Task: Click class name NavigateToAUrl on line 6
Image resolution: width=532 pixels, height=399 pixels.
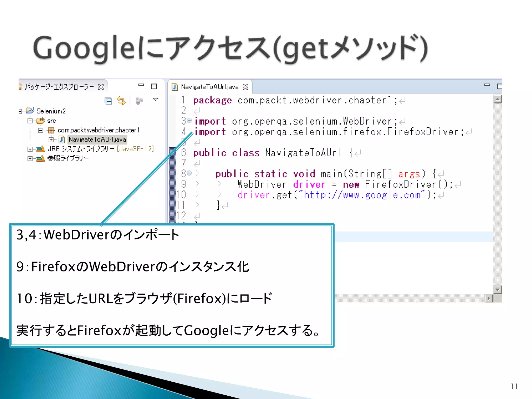Action: tap(303, 153)
